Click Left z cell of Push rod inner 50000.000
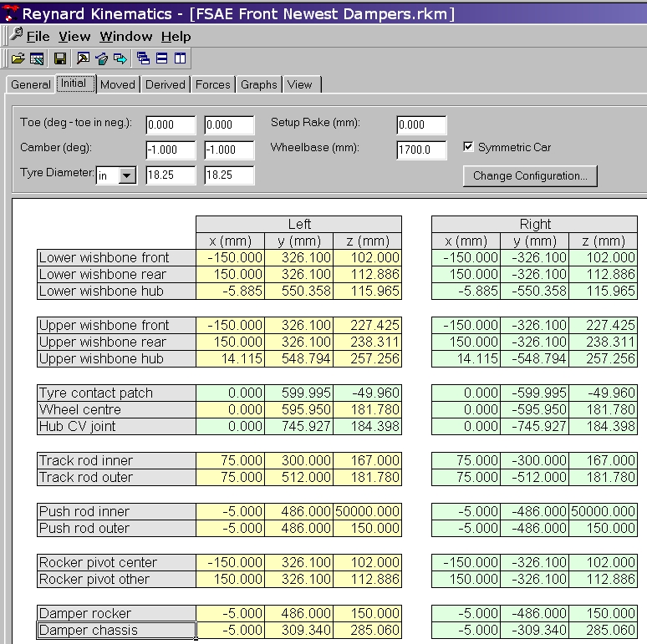Image resolution: width=647 pixels, height=644 pixels. (x=367, y=512)
